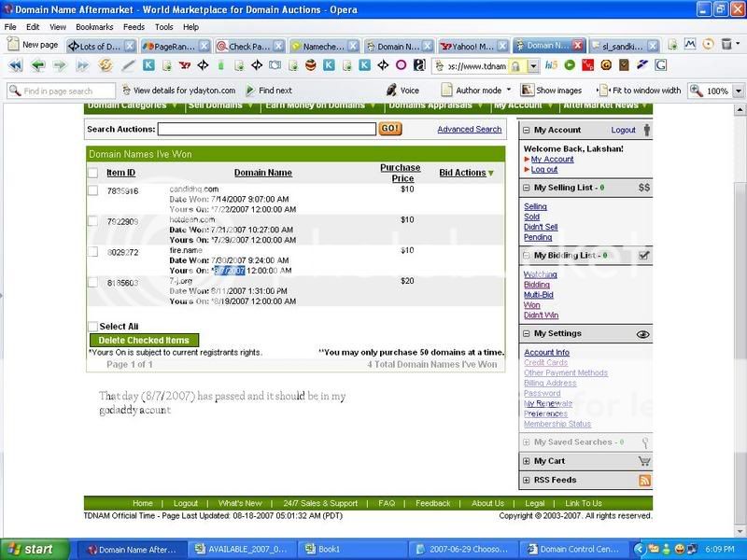The width and height of the screenshot is (747, 560).
Task: Click the Delete Checked Items button
Action: pyautogui.click(x=144, y=340)
